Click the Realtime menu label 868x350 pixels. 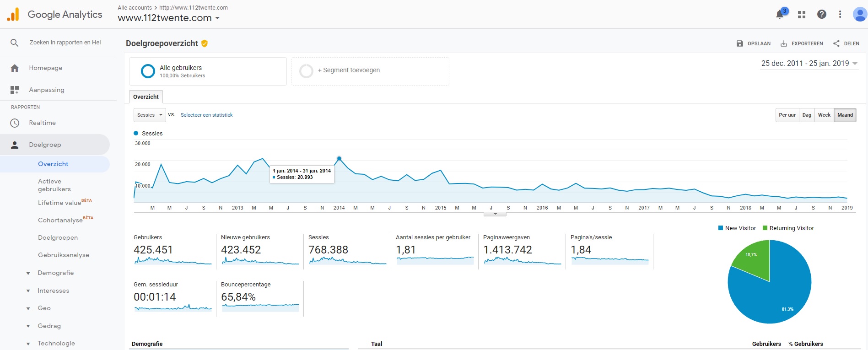(x=42, y=123)
